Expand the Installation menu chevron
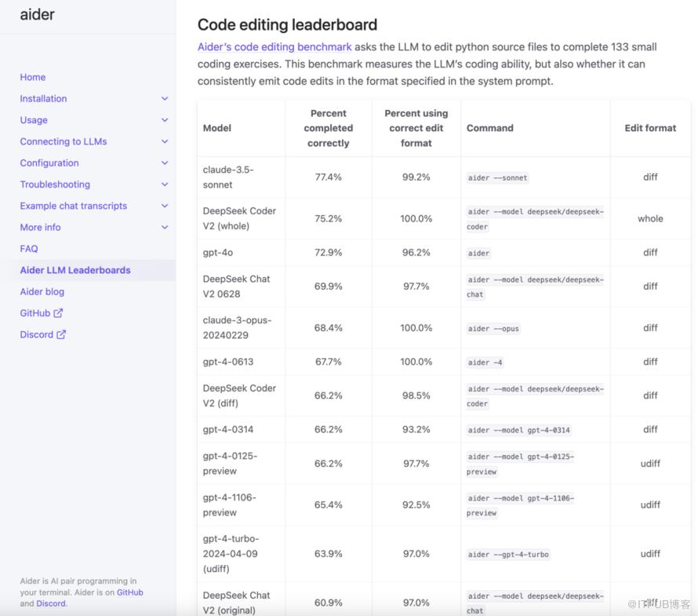The image size is (698, 616). click(x=165, y=99)
